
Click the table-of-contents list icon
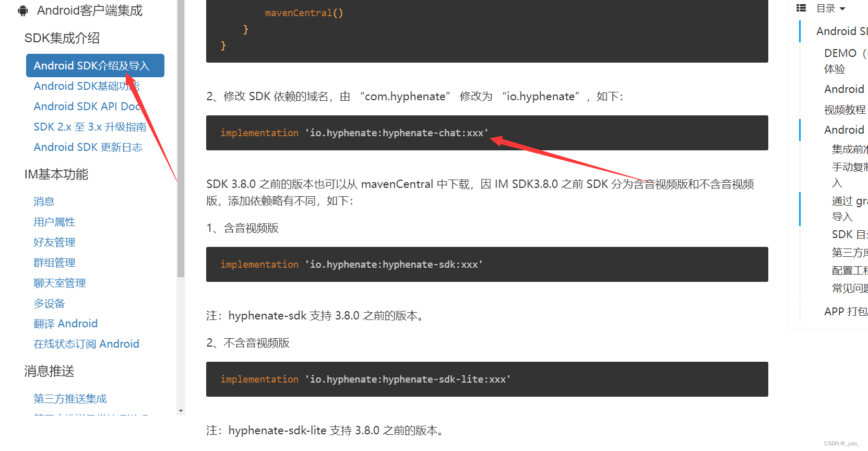(801, 8)
